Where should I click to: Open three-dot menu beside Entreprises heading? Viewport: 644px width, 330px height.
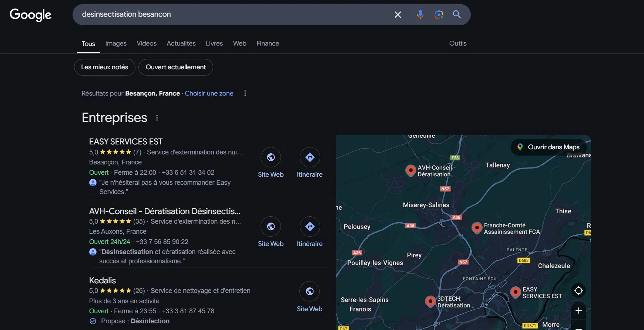point(157,118)
